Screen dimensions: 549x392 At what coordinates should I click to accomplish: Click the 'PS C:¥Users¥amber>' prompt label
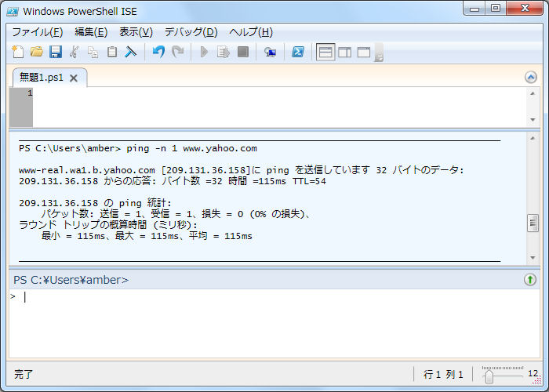(71, 280)
